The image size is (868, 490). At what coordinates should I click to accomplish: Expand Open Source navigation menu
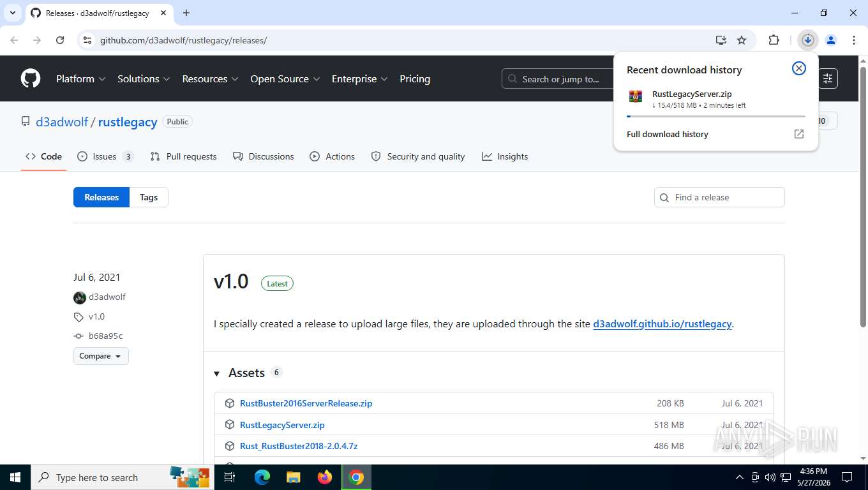click(x=285, y=79)
